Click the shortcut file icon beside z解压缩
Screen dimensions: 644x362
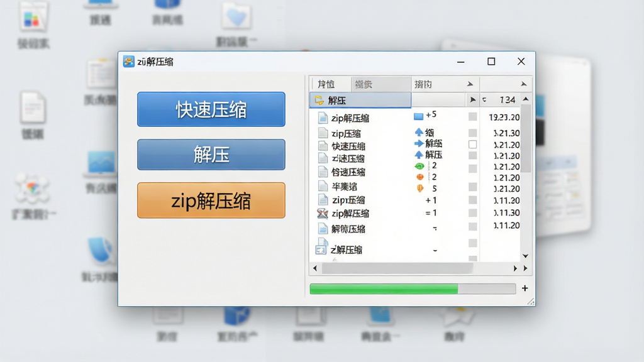(x=321, y=247)
